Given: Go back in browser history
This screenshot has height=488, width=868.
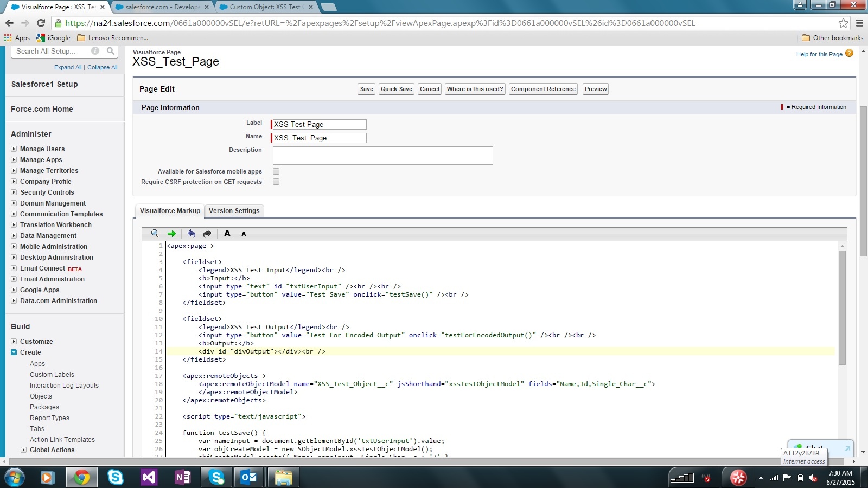Looking at the screenshot, I should [x=9, y=23].
